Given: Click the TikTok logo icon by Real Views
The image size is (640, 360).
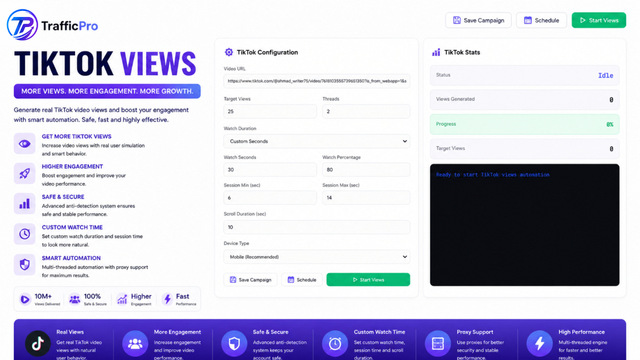Looking at the screenshot, I should (x=38, y=344).
